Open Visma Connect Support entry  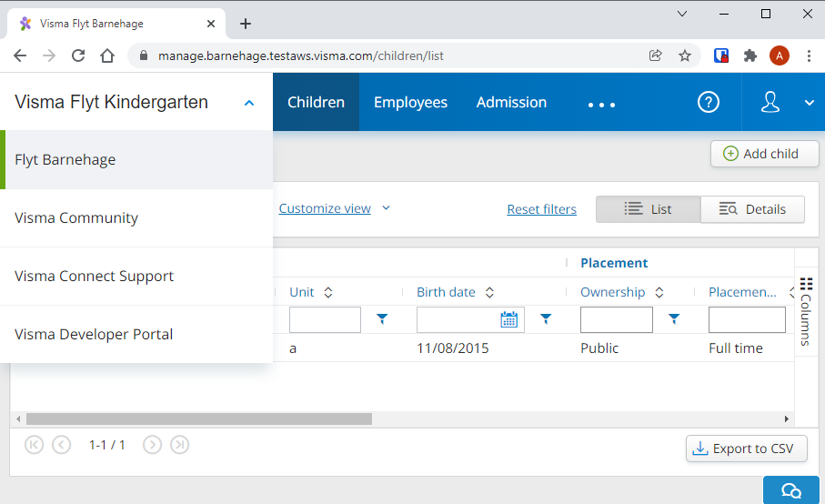point(136,277)
